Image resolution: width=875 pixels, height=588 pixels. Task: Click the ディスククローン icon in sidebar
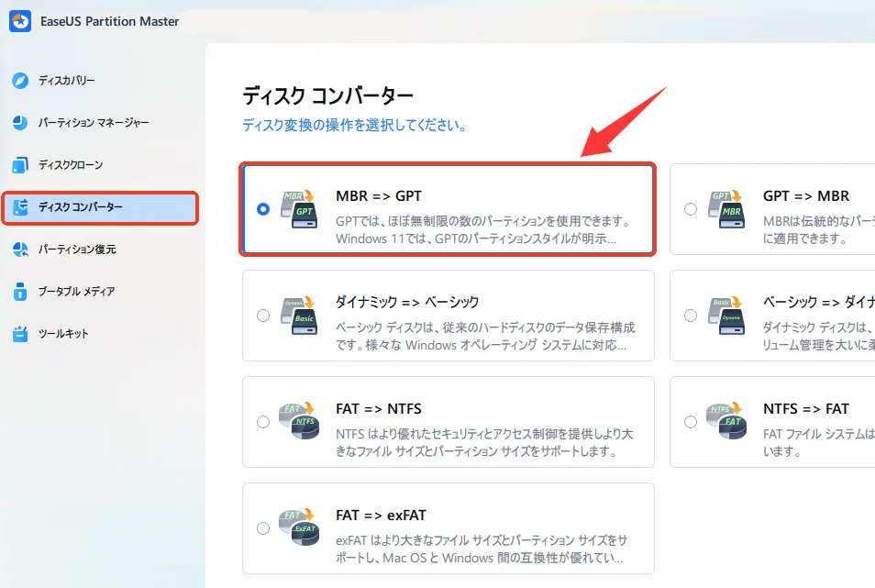click(20, 165)
